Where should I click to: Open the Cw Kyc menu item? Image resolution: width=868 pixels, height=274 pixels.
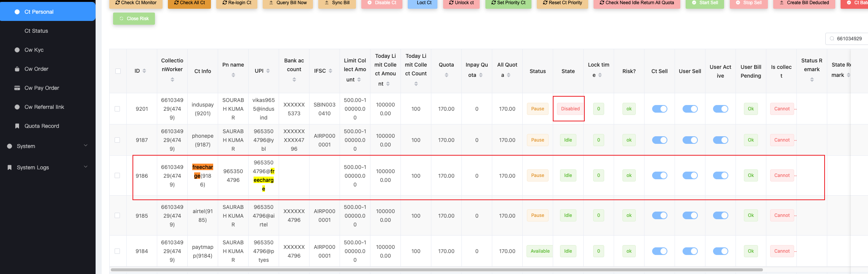(x=34, y=50)
